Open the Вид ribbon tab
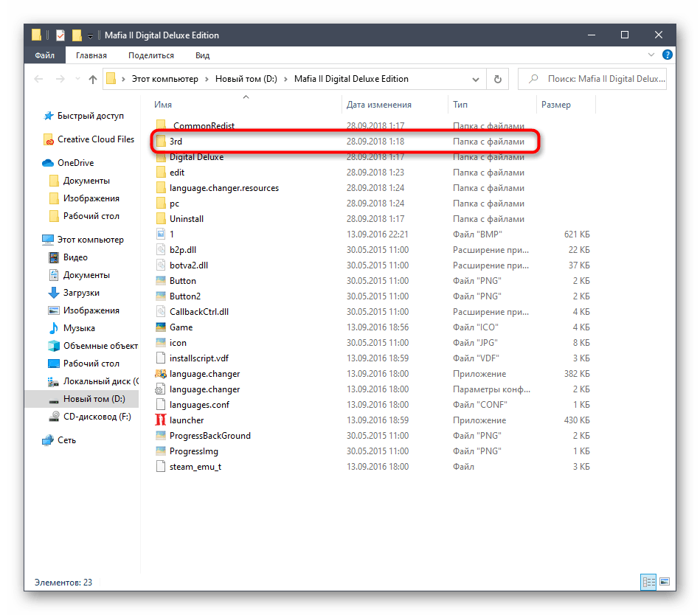Viewport: 700px width, 615px height. [x=203, y=55]
